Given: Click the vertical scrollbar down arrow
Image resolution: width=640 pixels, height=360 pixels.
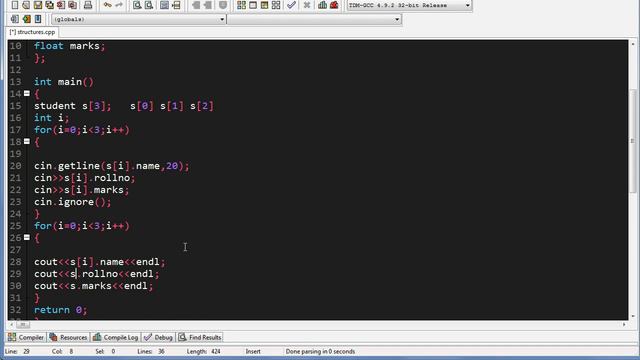Looking at the screenshot, I should (633, 316).
